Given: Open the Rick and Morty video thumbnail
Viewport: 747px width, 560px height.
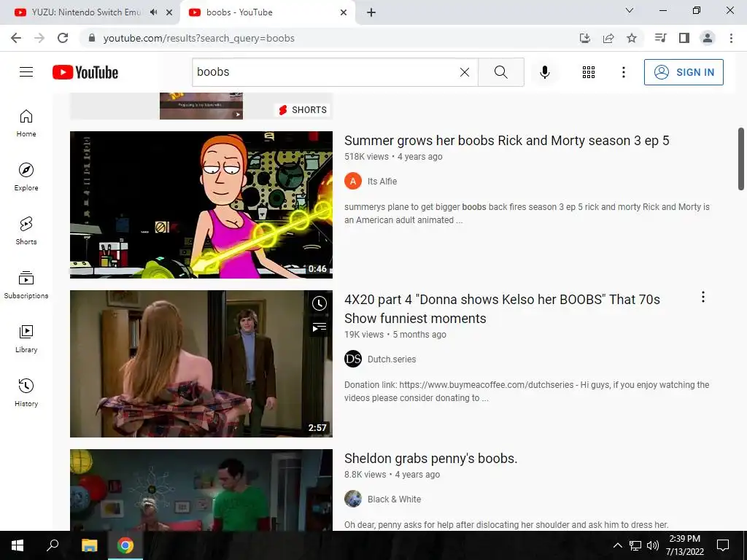Looking at the screenshot, I should [201, 205].
